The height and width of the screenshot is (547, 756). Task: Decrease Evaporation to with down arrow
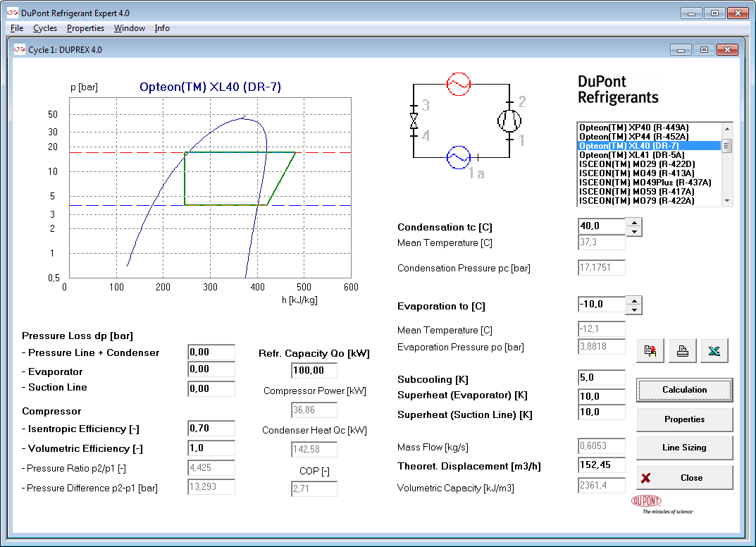pyautogui.click(x=634, y=309)
